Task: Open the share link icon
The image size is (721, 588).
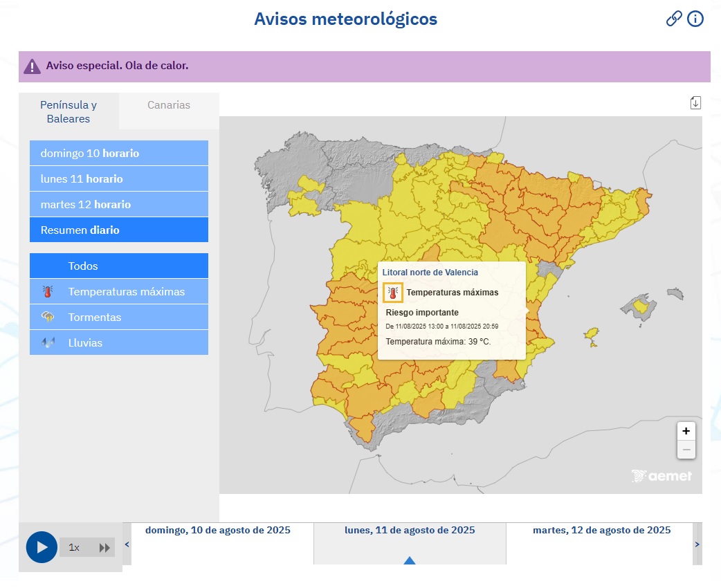Action: (674, 19)
